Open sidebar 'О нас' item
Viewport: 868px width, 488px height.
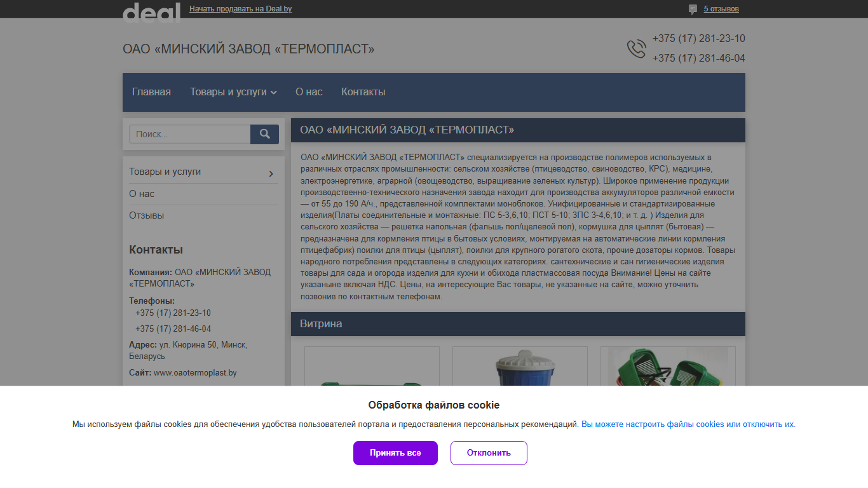[142, 194]
